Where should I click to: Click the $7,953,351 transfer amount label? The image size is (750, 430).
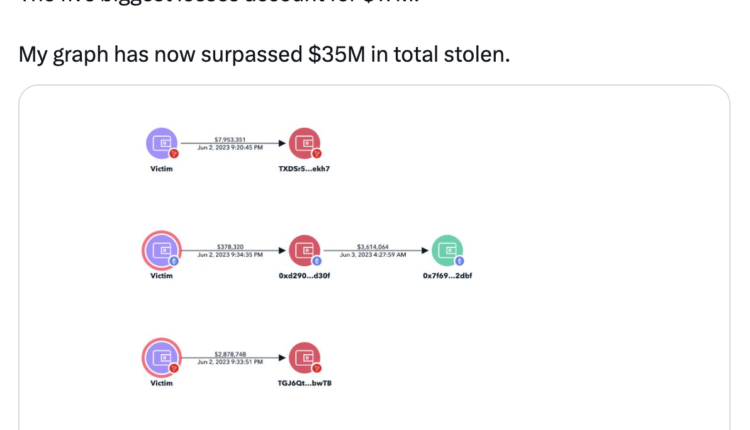click(230, 139)
